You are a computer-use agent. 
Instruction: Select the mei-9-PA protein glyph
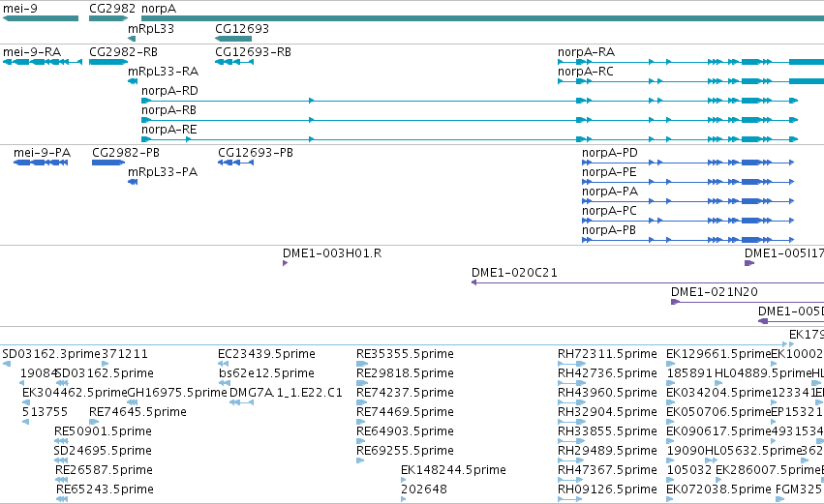click(41, 163)
